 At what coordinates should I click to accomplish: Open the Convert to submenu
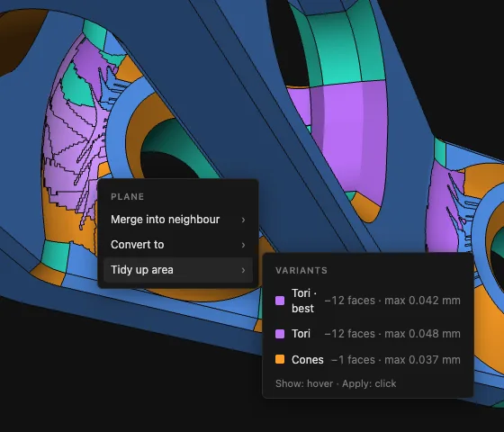click(178, 245)
